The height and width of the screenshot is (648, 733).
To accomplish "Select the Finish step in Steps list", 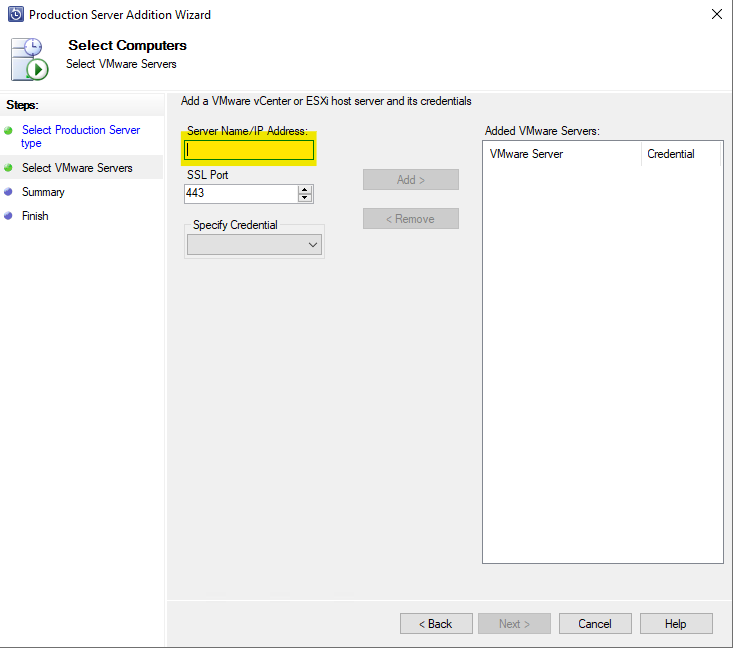I will 35,216.
